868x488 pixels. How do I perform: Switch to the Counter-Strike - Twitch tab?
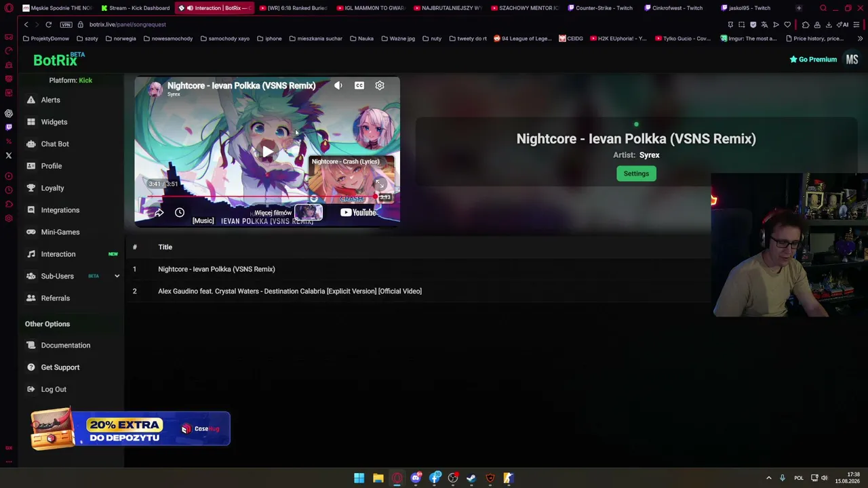(x=599, y=8)
